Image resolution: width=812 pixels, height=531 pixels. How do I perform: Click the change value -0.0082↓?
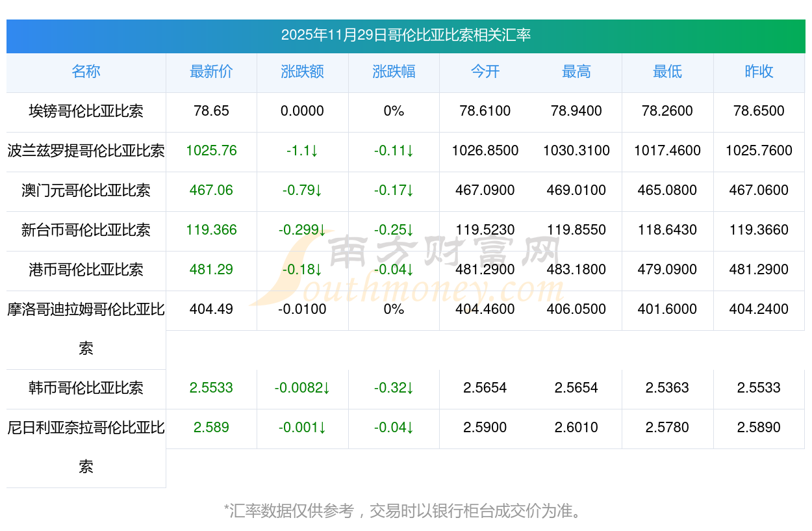pyautogui.click(x=303, y=388)
